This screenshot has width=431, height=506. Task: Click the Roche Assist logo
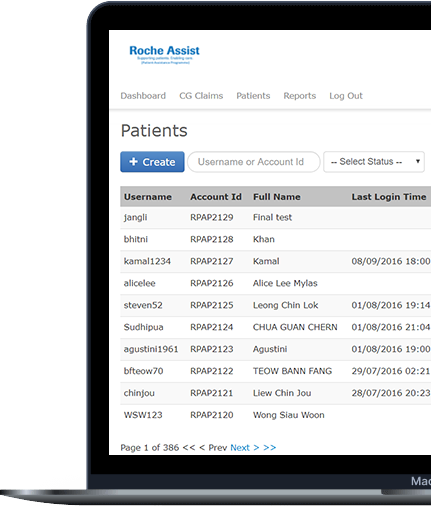164,54
